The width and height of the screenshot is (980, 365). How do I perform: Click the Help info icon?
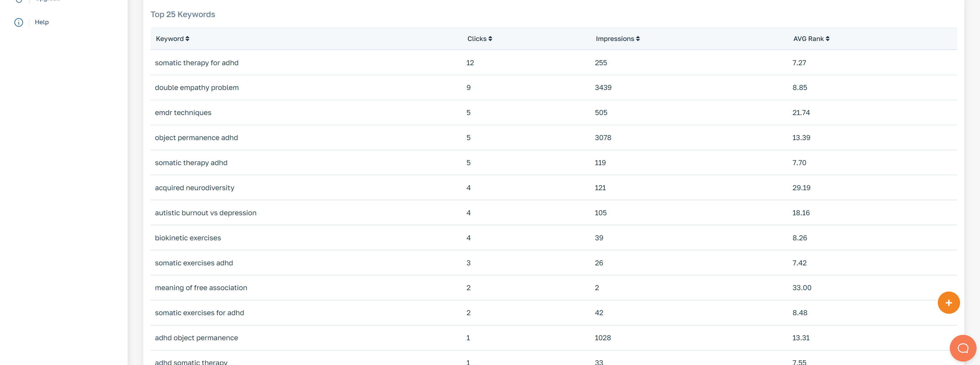[19, 22]
